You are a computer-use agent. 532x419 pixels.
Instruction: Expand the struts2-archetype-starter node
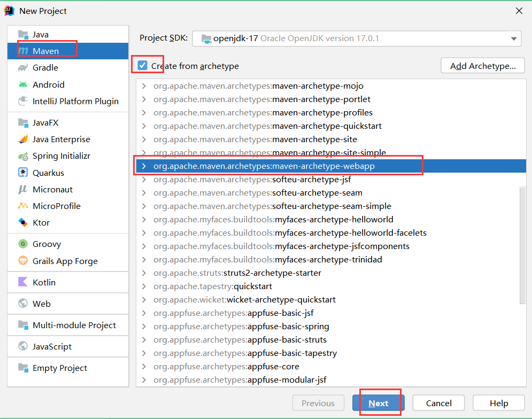click(x=144, y=273)
